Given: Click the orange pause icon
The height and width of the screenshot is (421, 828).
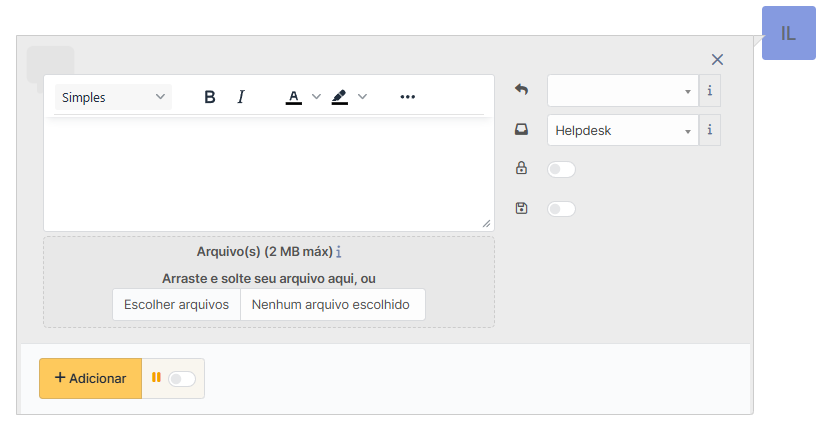Looking at the screenshot, I should (x=156, y=377).
